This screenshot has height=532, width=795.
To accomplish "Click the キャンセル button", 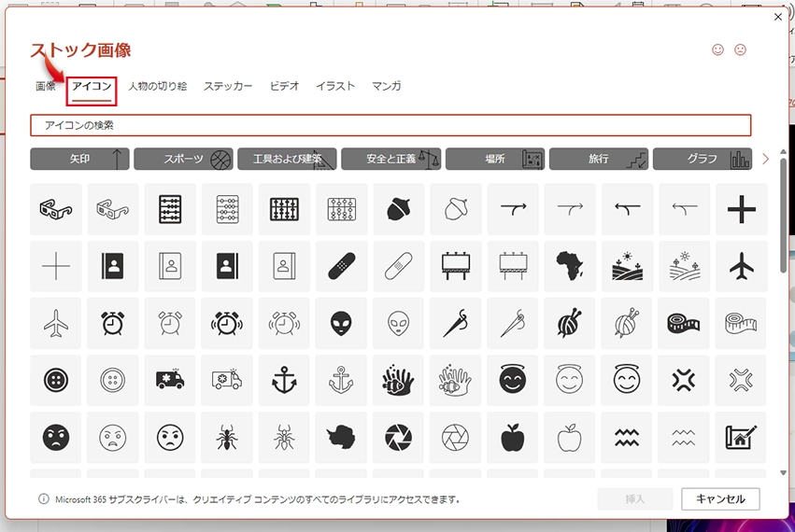I will (x=720, y=499).
